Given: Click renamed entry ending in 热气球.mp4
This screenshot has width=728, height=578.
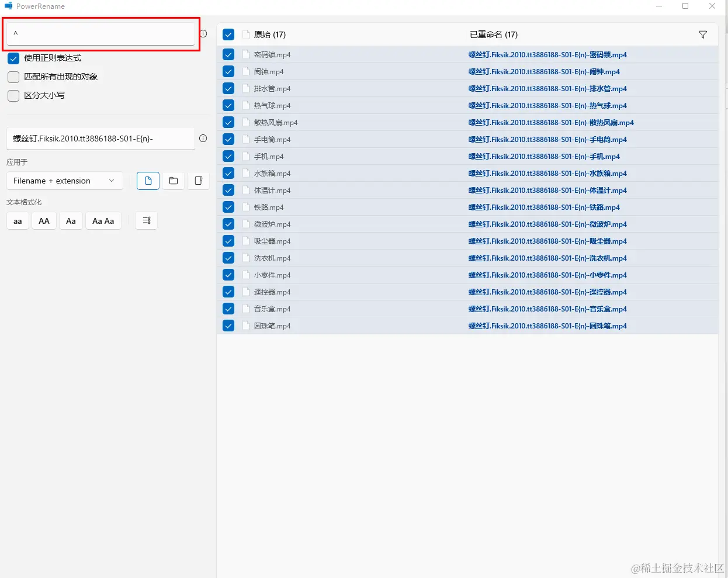Looking at the screenshot, I should [547, 106].
